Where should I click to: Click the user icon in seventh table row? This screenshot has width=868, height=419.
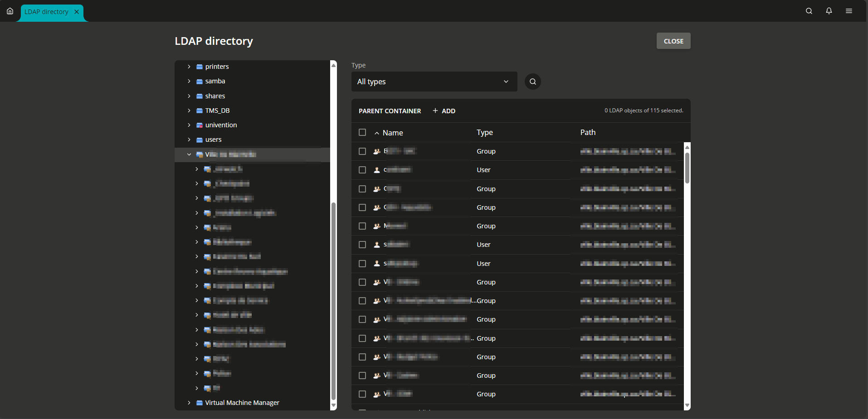coord(377,264)
